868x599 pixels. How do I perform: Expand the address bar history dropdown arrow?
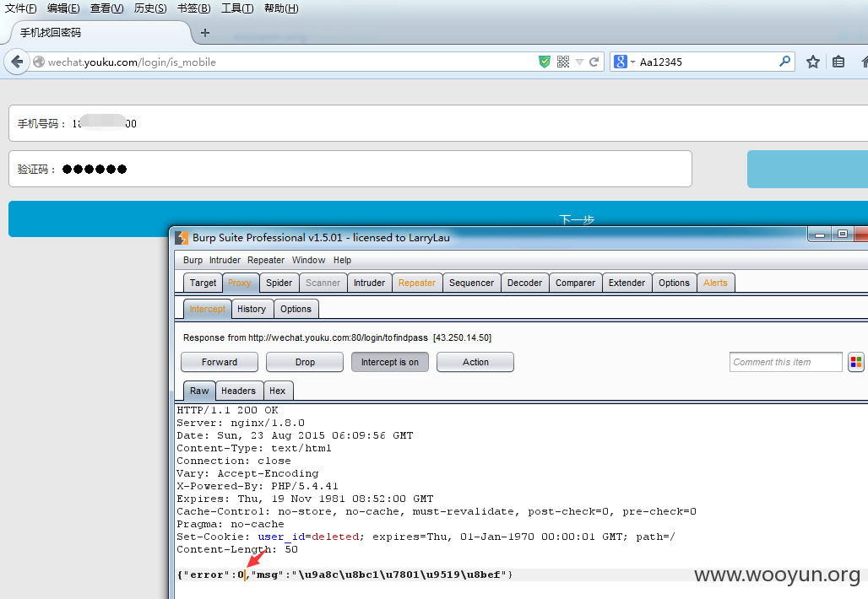pyautogui.click(x=579, y=62)
